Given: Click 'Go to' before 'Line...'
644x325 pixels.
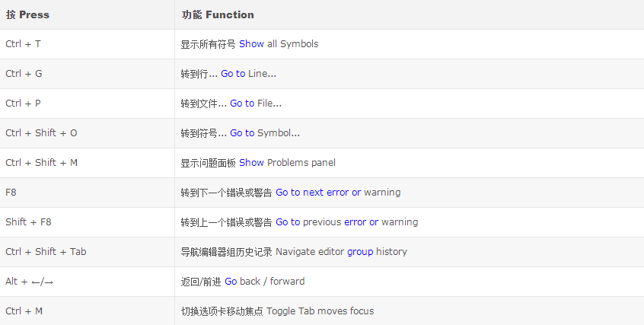Looking at the screenshot, I should [x=233, y=74].
